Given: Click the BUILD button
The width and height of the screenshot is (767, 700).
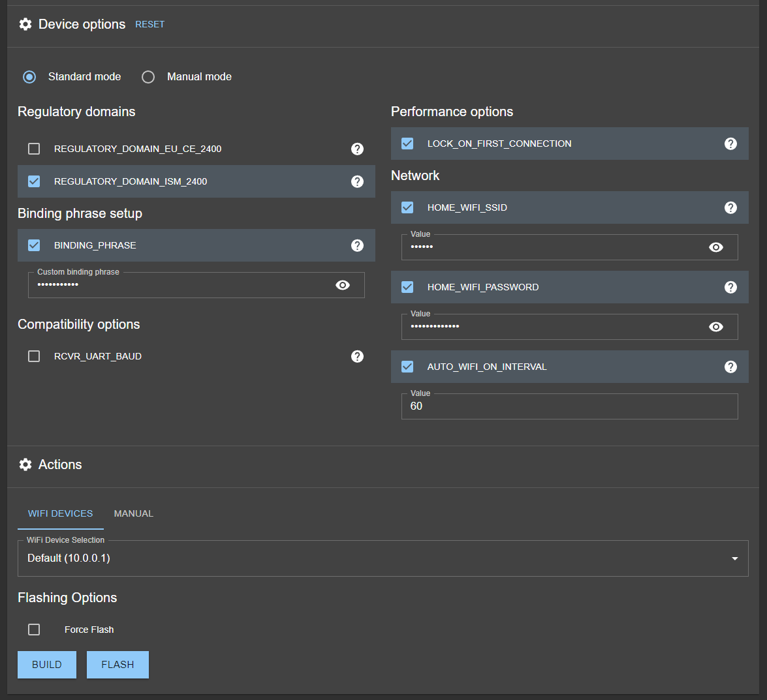Looking at the screenshot, I should (47, 665).
